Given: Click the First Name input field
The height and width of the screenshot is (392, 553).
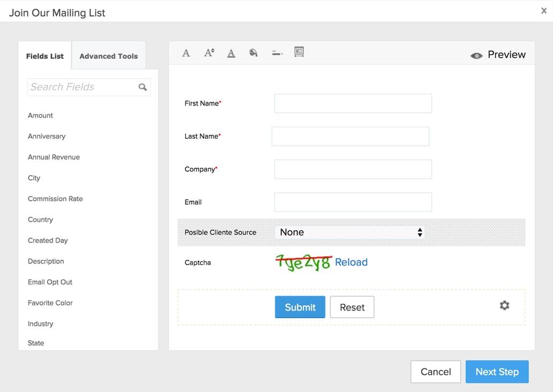Looking at the screenshot, I should [353, 103].
